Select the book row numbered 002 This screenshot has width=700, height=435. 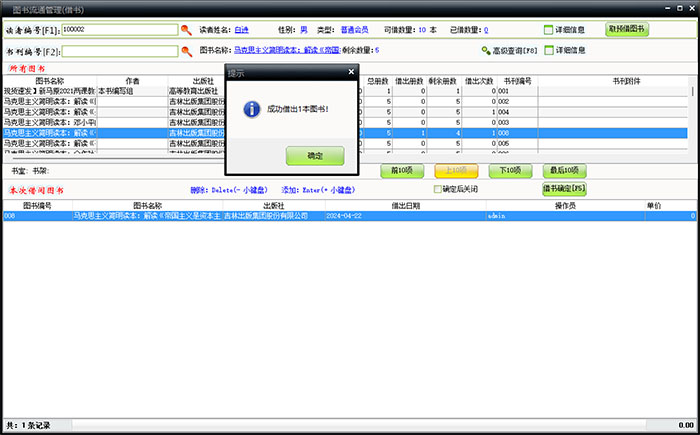(x=346, y=101)
